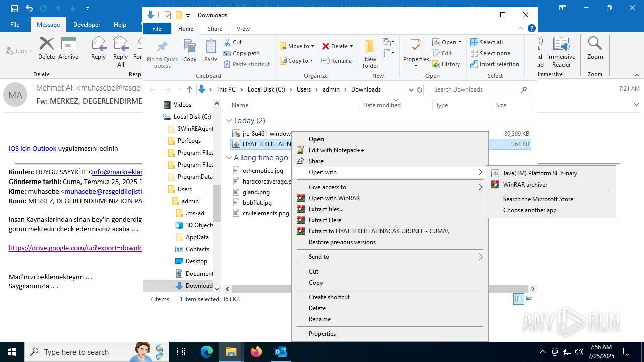Switch to the Explorer View tab
The width and height of the screenshot is (644, 362).
tap(243, 29)
